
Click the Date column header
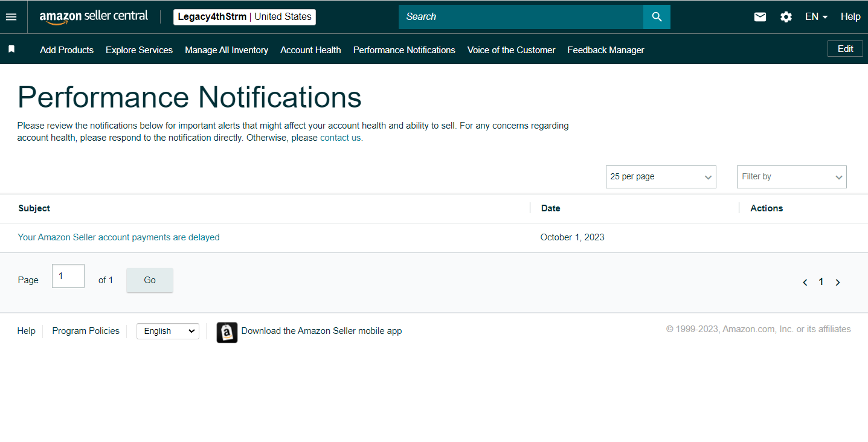tap(551, 208)
